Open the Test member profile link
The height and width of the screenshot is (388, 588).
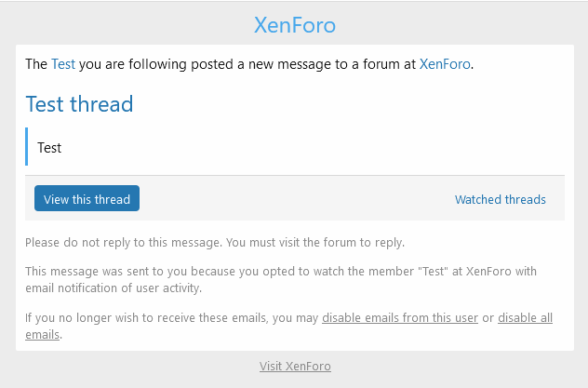(x=63, y=64)
